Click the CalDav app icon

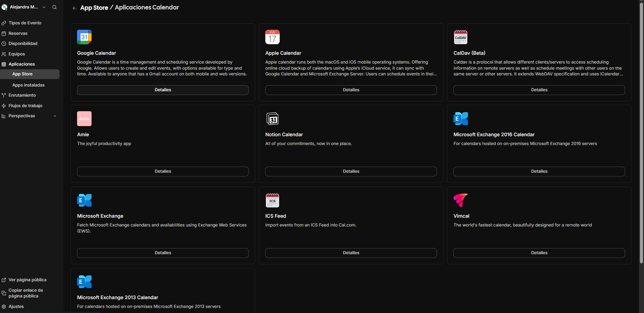461,37
